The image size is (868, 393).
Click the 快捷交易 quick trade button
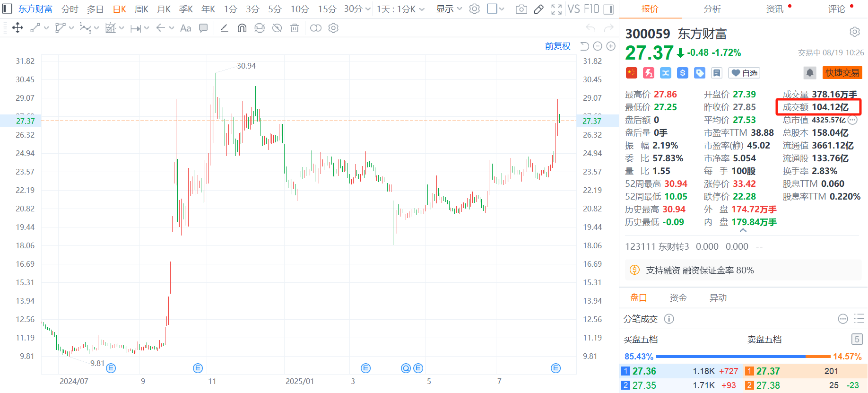click(x=842, y=73)
